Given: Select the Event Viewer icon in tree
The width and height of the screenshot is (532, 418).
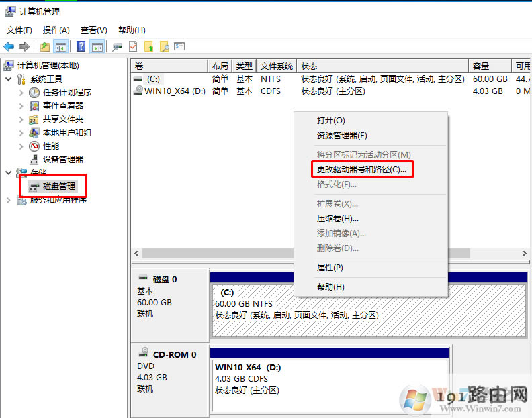Looking at the screenshot, I should click(x=34, y=106).
